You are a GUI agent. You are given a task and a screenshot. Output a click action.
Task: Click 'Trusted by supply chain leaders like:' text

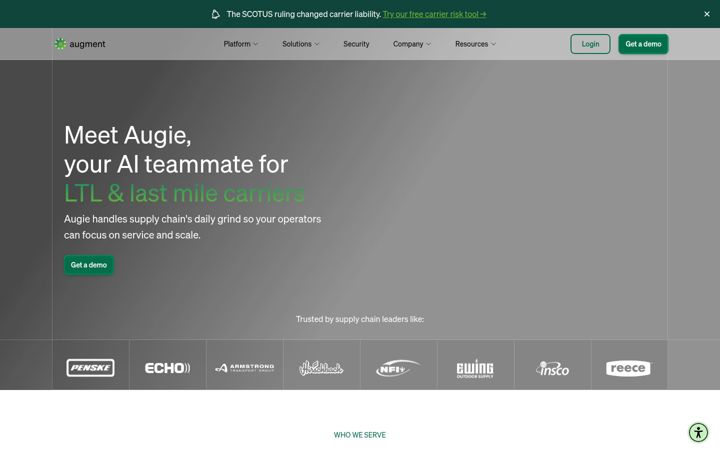360,319
